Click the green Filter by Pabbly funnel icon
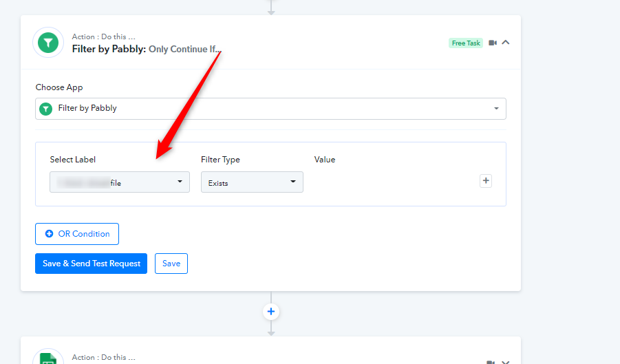The height and width of the screenshot is (364, 620). click(x=48, y=42)
